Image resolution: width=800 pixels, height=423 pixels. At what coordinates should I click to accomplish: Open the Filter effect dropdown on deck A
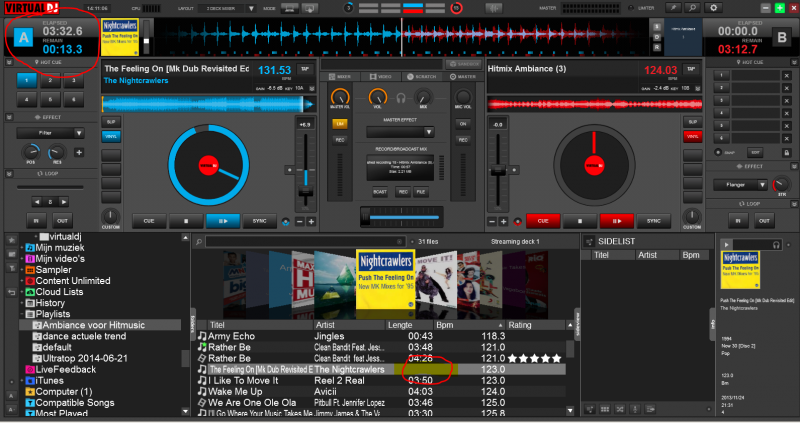pyautogui.click(x=50, y=133)
